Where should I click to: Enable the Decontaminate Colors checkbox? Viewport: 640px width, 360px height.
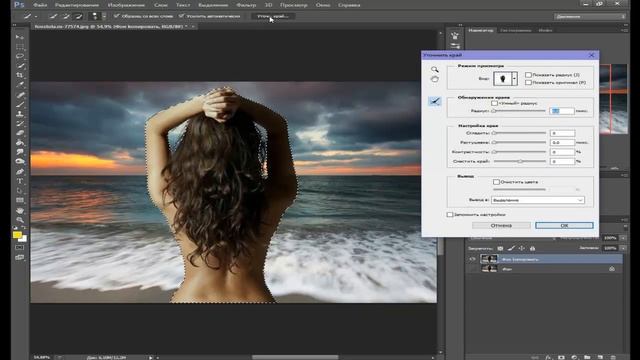(496, 182)
